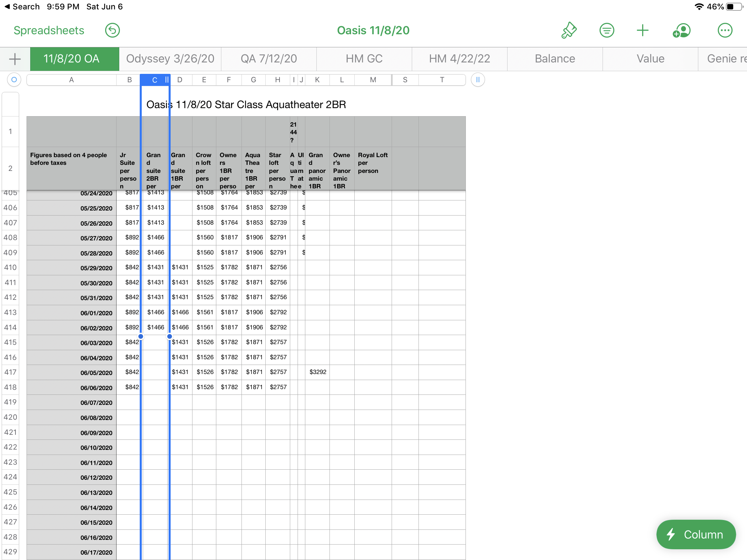Tap the table select circle handle

point(14,80)
